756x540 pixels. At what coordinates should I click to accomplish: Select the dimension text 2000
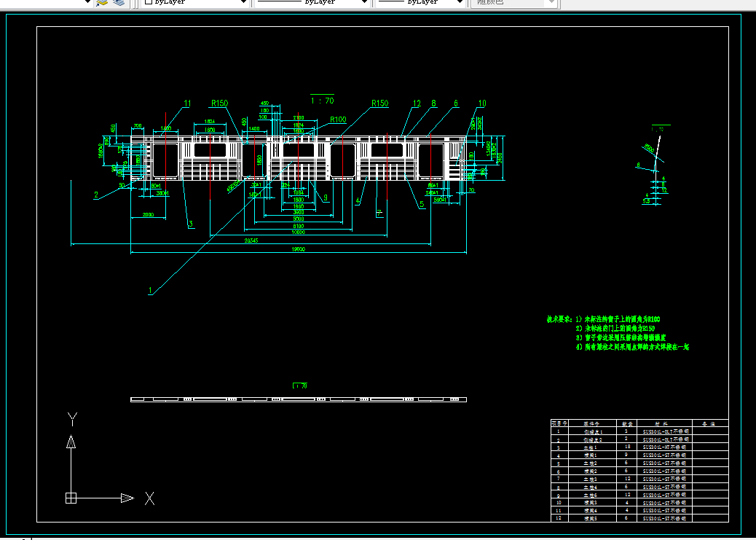149,215
